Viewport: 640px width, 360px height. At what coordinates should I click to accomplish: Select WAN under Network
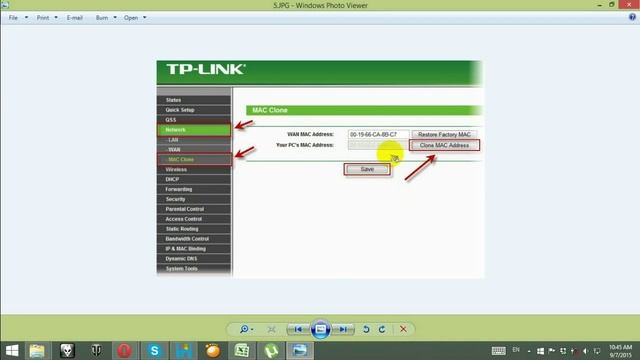pos(194,149)
